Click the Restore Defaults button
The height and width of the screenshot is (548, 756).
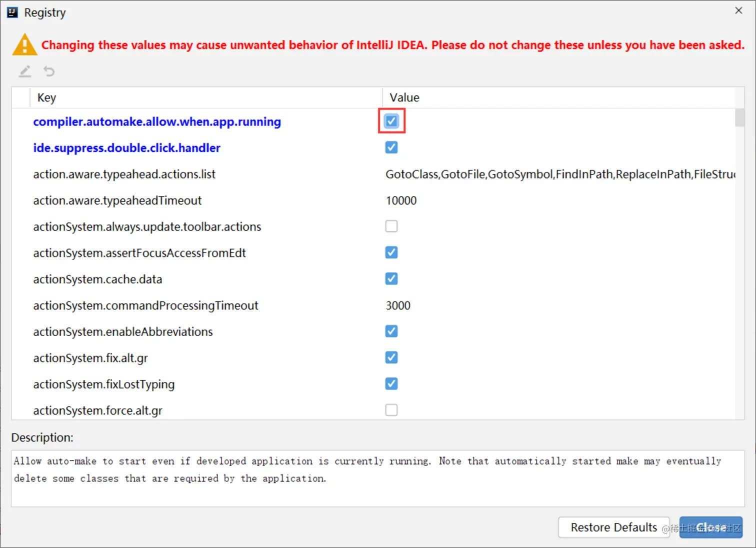(613, 527)
